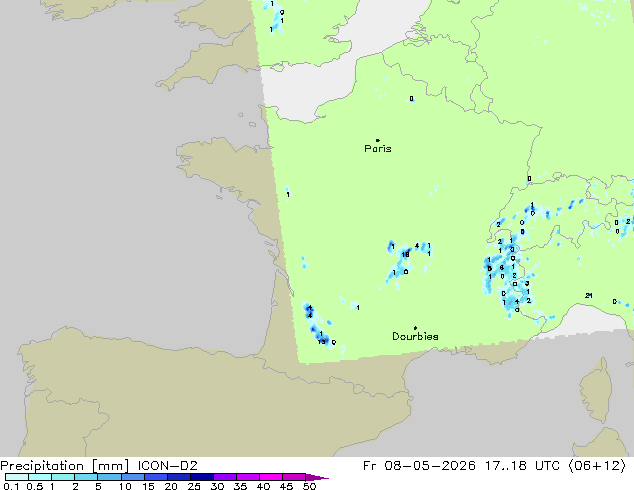Click the 35–40 mm legend color swatch
634x490 pixels.
click(248, 477)
